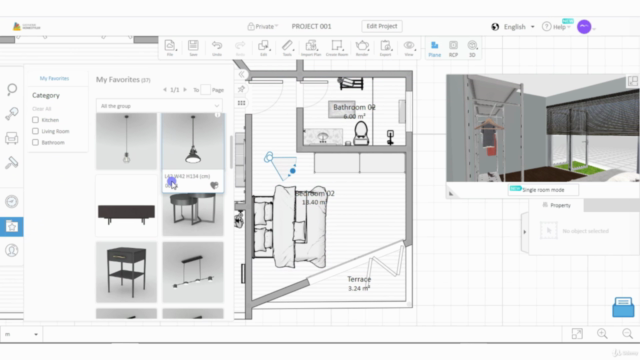The height and width of the screenshot is (360, 640).
Task: Expand the 3D preview window icon
Action: pyautogui.click(x=633, y=81)
